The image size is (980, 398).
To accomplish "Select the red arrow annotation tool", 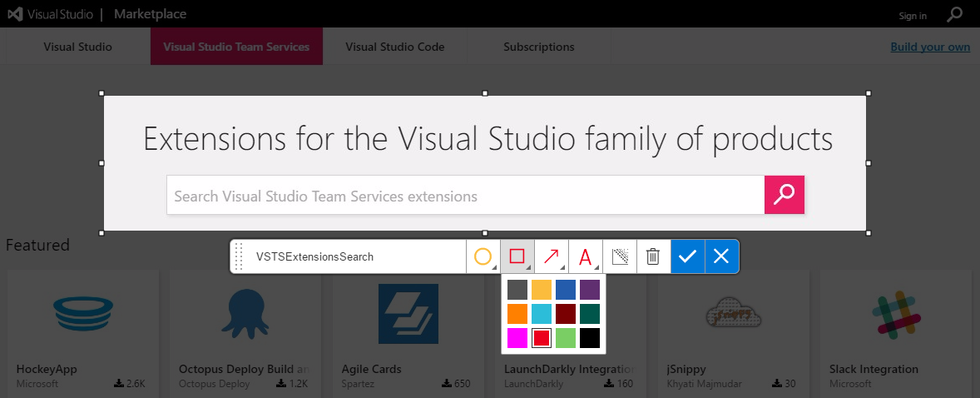I will 552,256.
